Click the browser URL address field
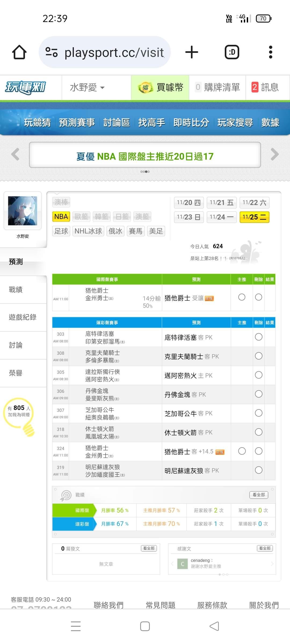Viewport: 290px width, 644px height. tap(105, 52)
